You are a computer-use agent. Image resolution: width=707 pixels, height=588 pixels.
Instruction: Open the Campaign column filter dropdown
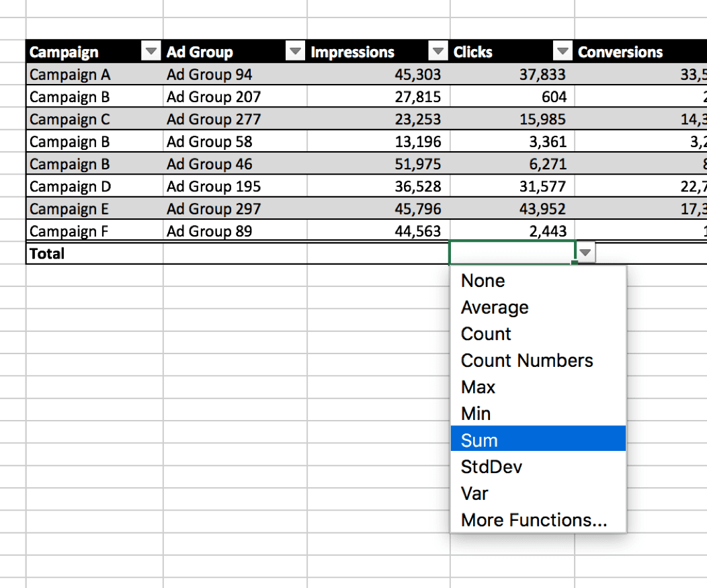coord(151,50)
